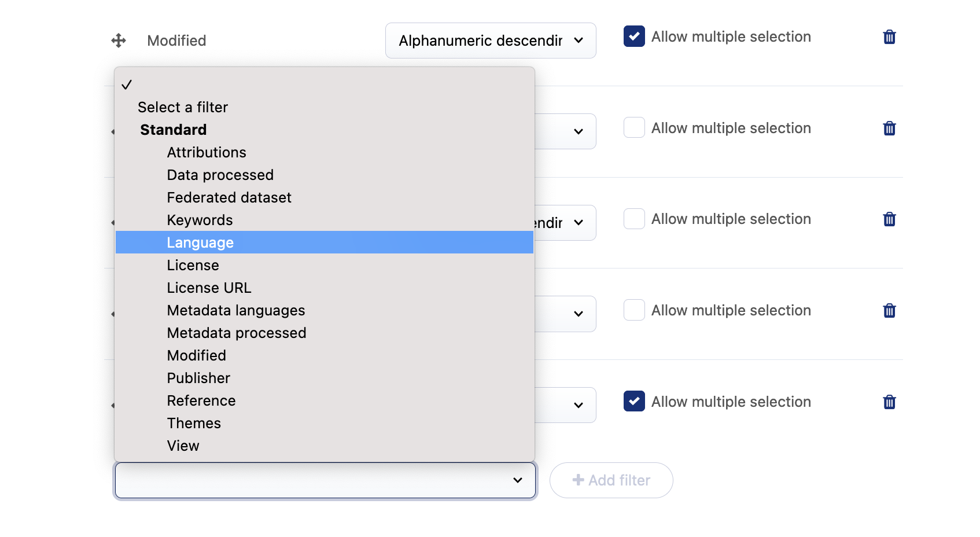Screen dimensions: 980x537
Task: Click the trash icon in fourth row
Action: [x=889, y=311]
